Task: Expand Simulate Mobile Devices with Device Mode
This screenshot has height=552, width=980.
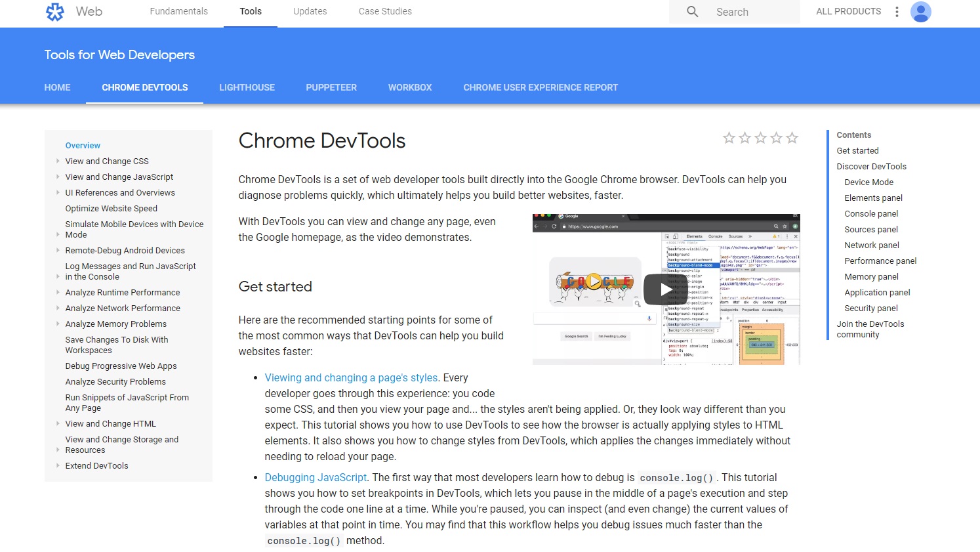Action: tap(58, 234)
